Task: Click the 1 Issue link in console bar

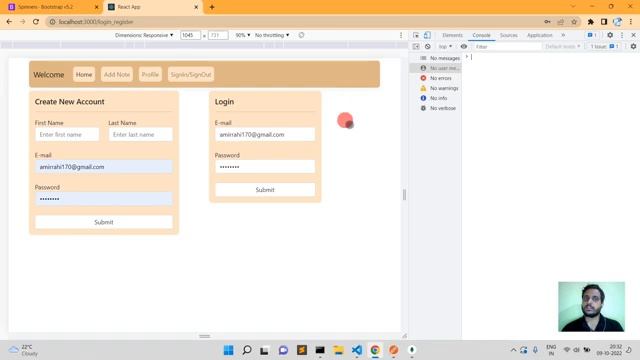Action: coord(604,47)
